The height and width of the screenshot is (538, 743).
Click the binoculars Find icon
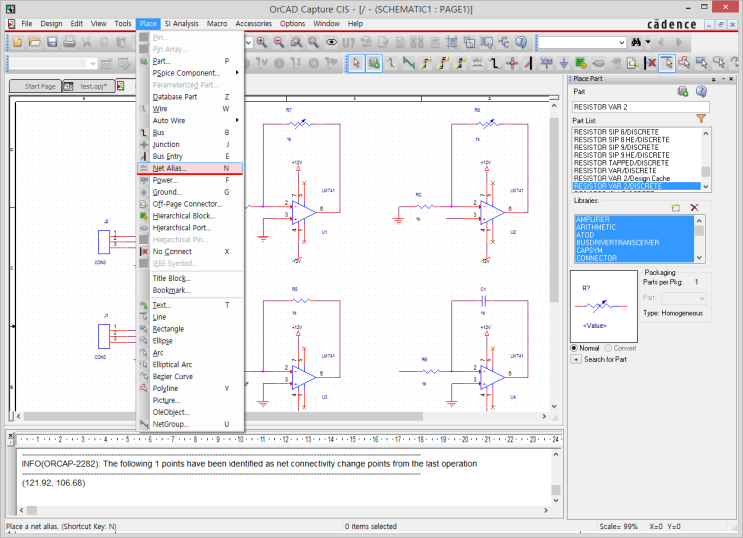(x=636, y=42)
